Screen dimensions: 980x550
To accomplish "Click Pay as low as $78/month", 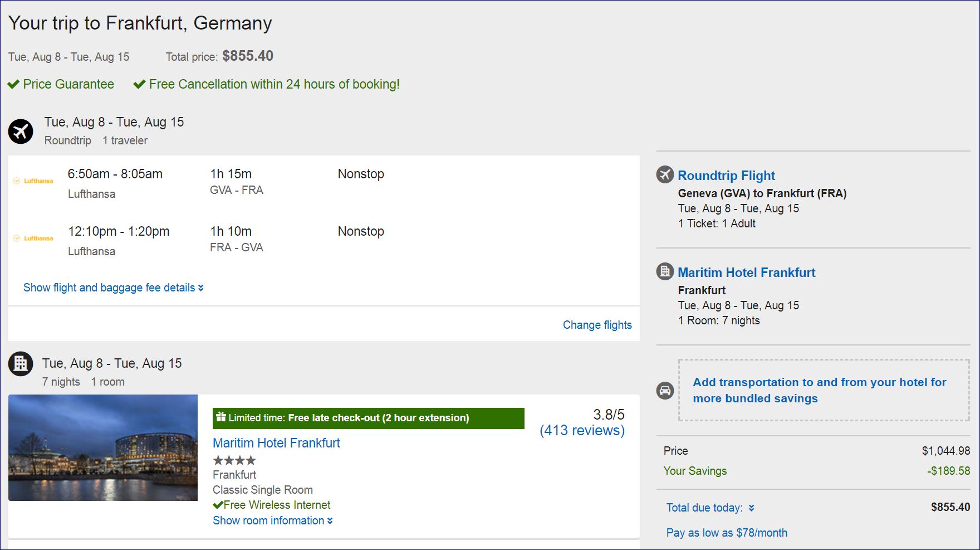I will click(727, 533).
